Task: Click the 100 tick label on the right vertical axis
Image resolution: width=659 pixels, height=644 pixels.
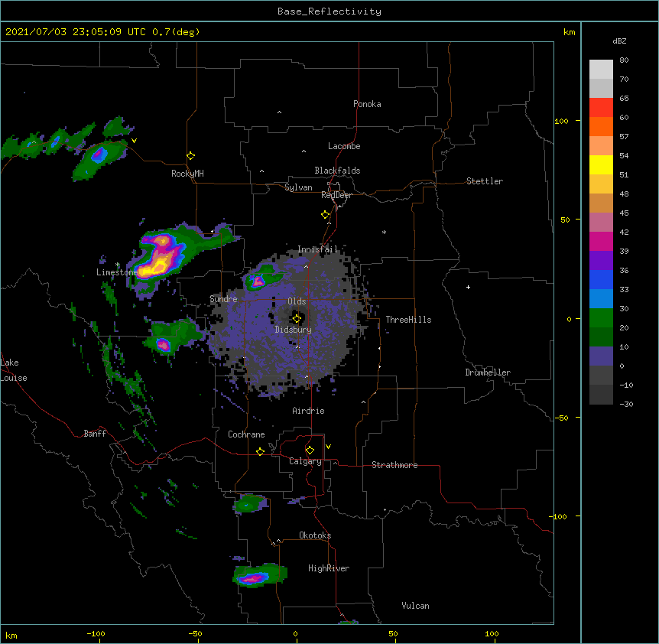Action: (561, 121)
